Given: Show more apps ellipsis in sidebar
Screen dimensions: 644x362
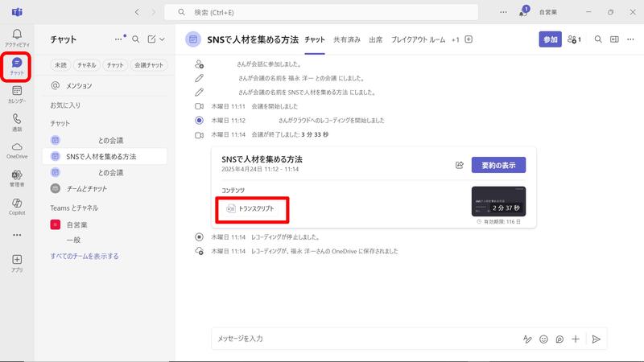Looking at the screenshot, I should click(17, 235).
